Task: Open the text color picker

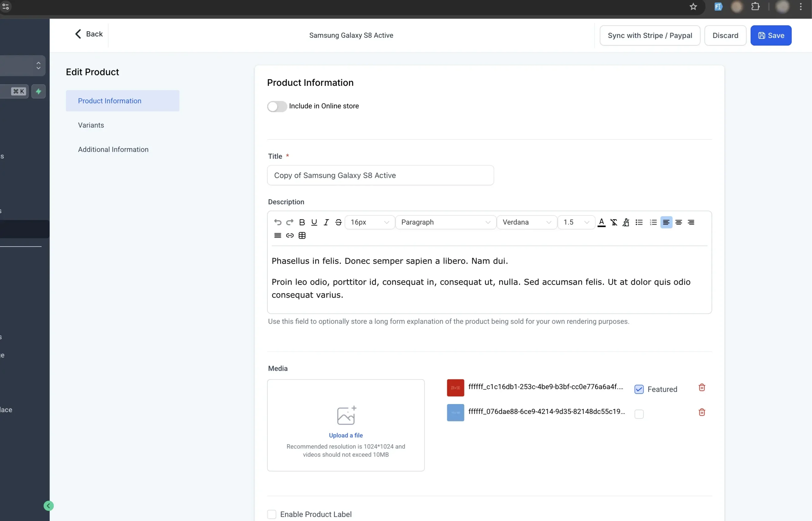Action: pyautogui.click(x=601, y=222)
